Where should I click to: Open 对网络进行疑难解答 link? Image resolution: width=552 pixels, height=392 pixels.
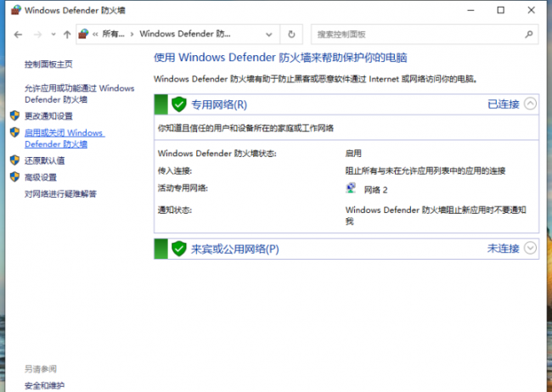click(60, 193)
